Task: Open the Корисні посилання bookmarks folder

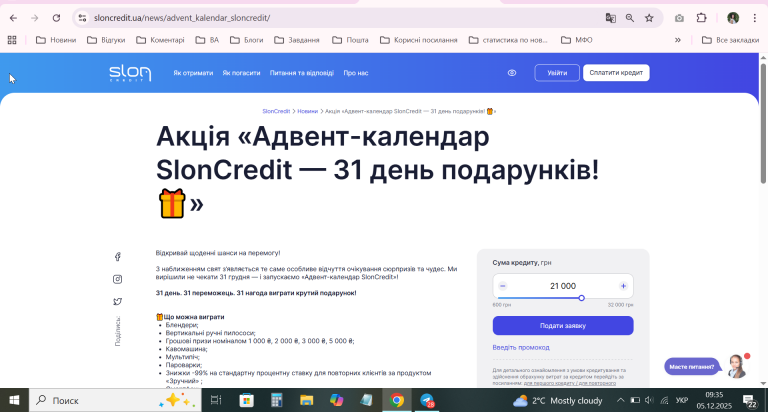Action: [x=419, y=40]
